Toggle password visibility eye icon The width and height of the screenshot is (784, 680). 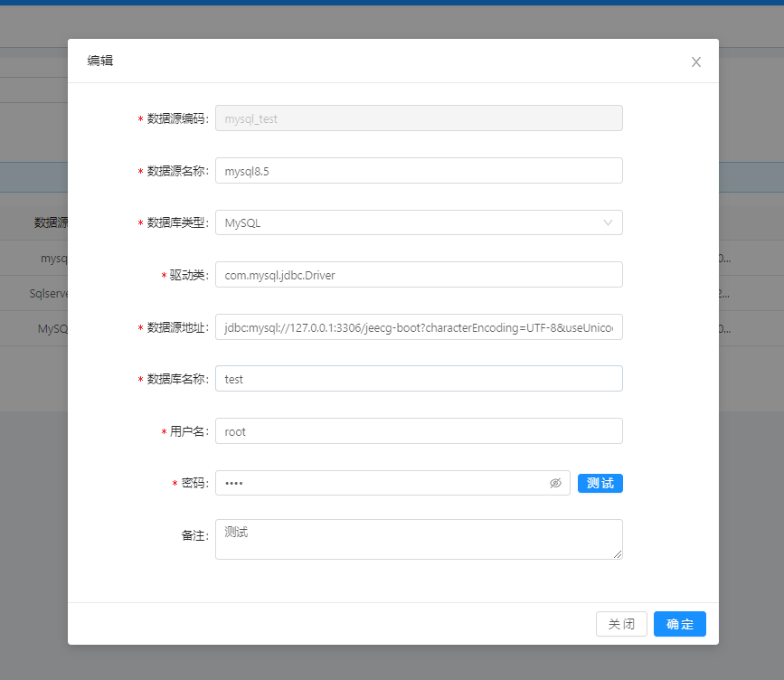555,483
